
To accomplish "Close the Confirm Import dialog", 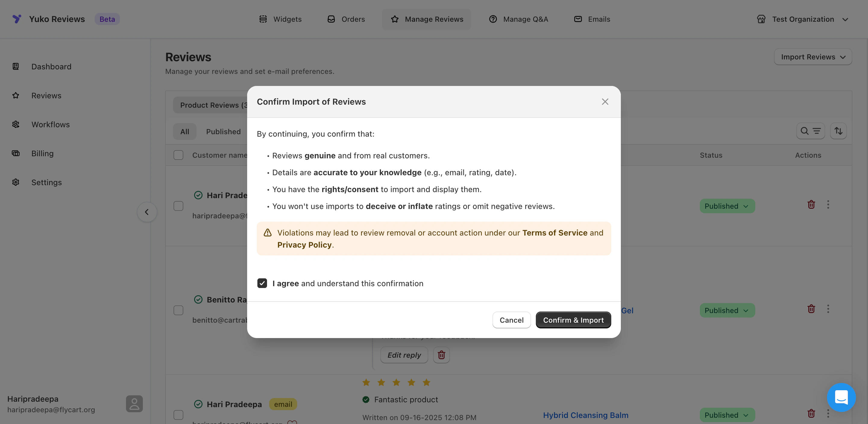I will click(x=605, y=102).
